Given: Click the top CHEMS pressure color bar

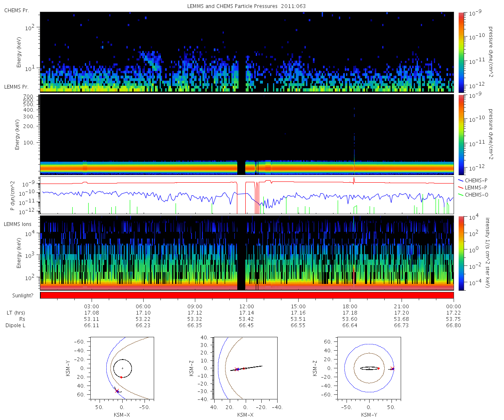Looking at the screenshot, I should 461,52.
